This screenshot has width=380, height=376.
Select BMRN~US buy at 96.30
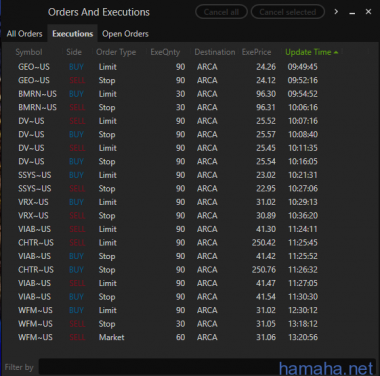pyautogui.click(x=190, y=94)
